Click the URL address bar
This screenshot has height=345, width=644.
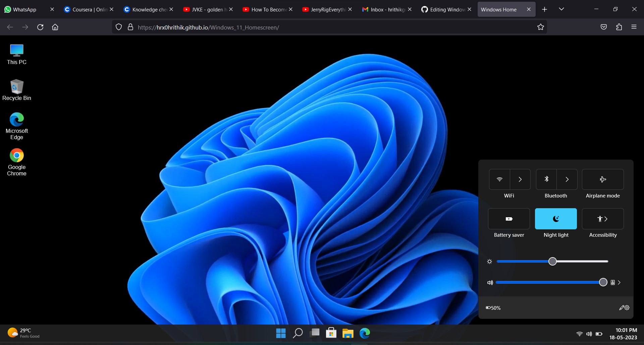pos(329,27)
